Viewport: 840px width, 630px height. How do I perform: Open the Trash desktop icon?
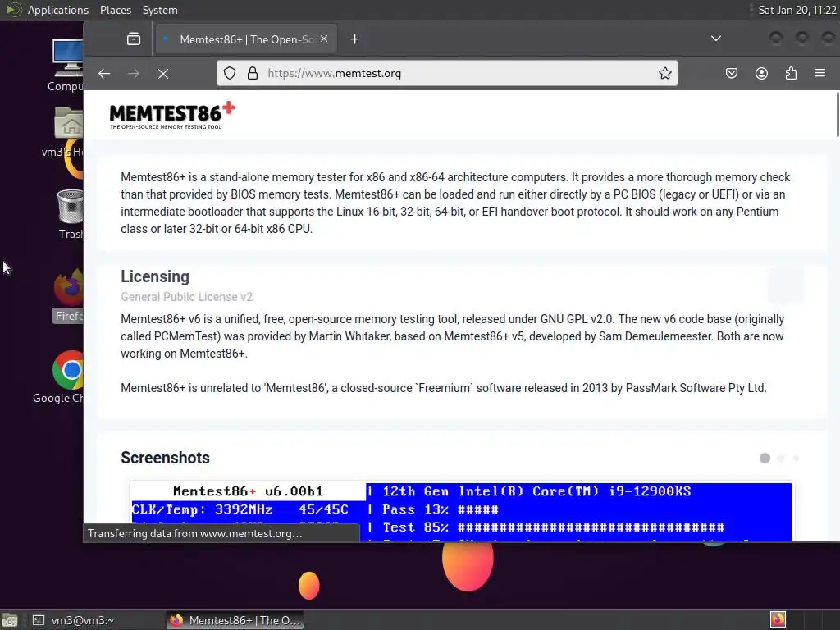click(x=70, y=214)
